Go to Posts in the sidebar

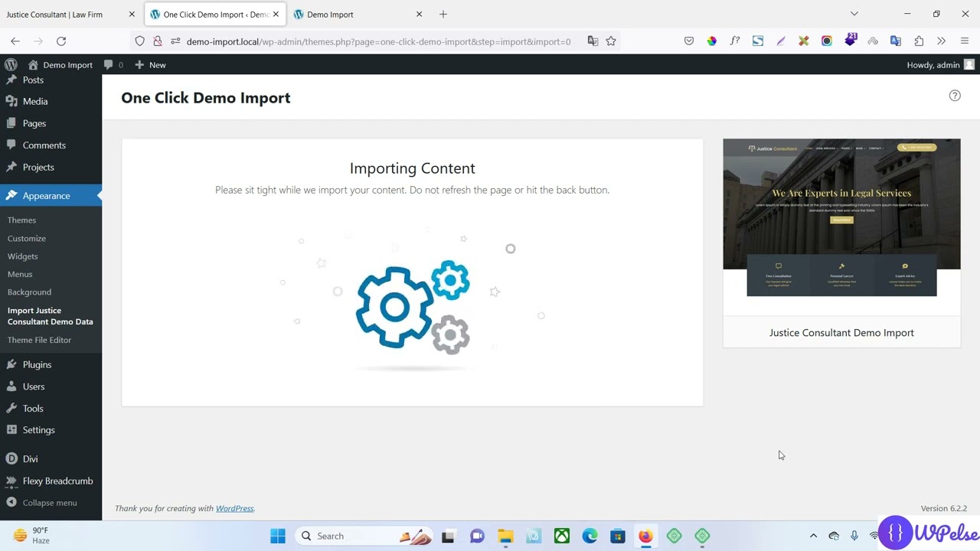[33, 80]
